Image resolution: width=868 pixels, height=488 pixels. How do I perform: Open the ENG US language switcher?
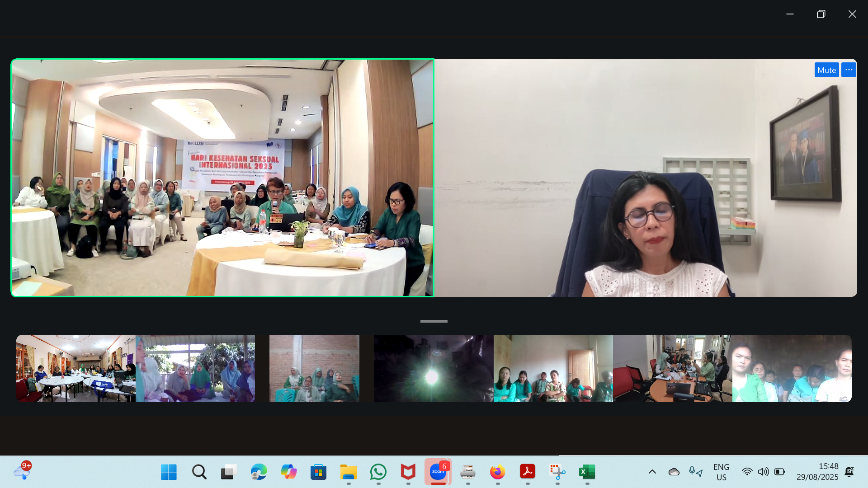(x=721, y=472)
